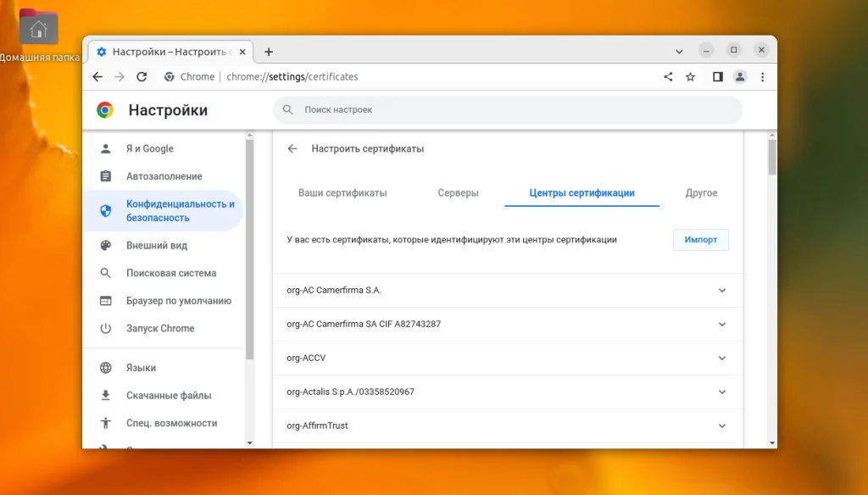Click the share icon in the address bar
The image size is (868, 495).
point(667,76)
